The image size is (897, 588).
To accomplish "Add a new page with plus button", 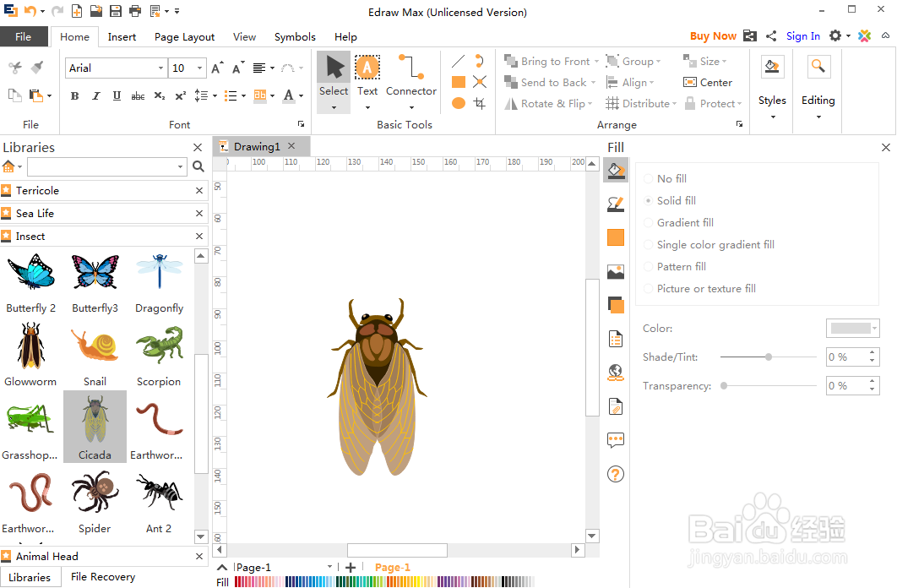I will pos(351,567).
